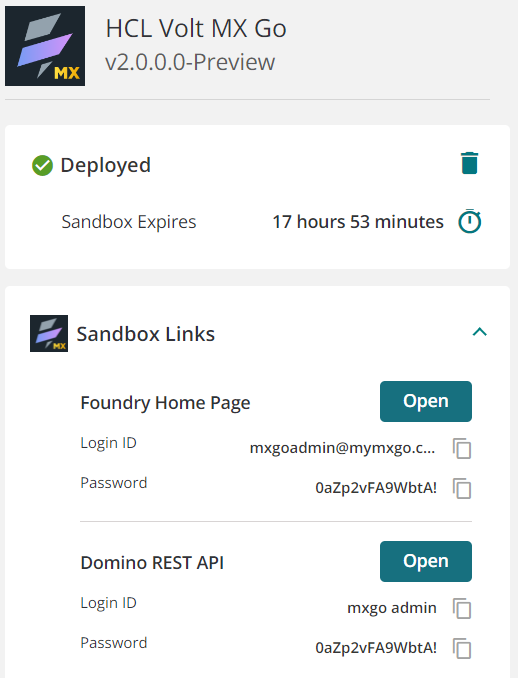The image size is (518, 678).
Task: Copy the Foundry Login ID to clipboard
Action: [462, 448]
